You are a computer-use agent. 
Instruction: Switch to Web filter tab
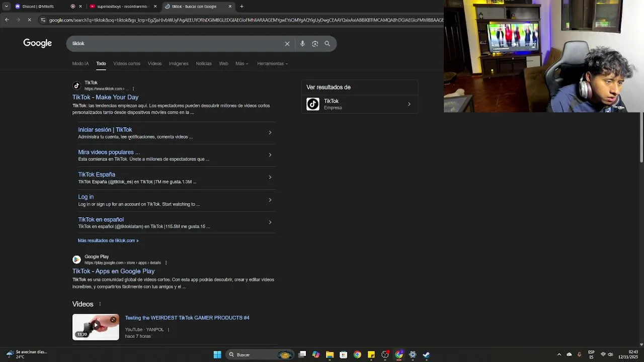tap(223, 64)
